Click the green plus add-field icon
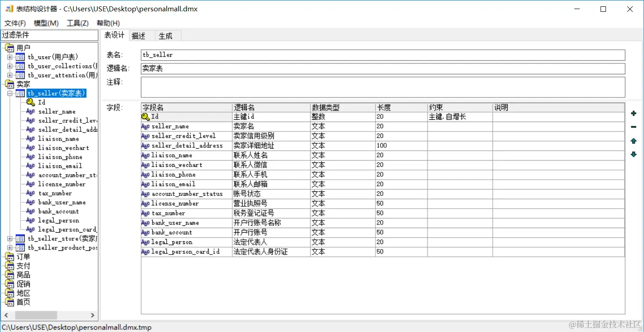Image resolution: width=644 pixels, height=332 pixels. [634, 113]
